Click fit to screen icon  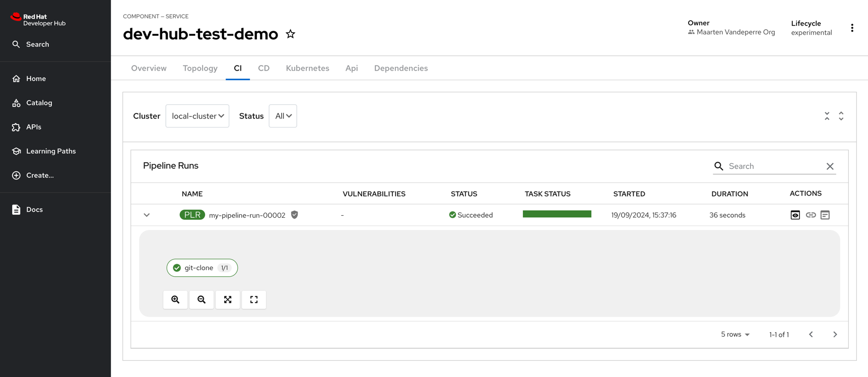coord(228,300)
